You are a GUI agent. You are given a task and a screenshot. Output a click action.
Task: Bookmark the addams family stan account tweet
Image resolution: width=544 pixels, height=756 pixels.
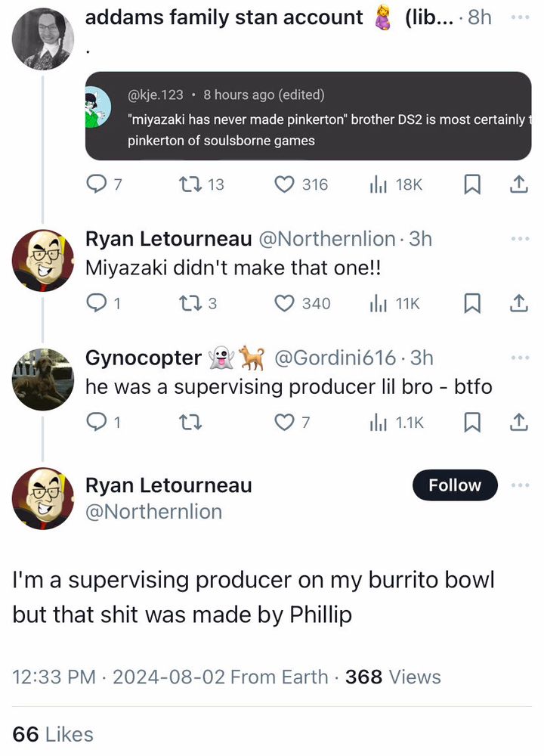pos(471,184)
